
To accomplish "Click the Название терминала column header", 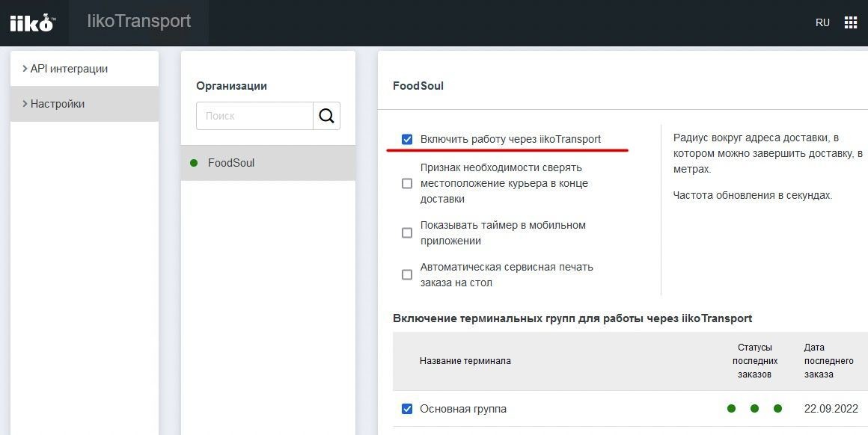I will 465,361.
